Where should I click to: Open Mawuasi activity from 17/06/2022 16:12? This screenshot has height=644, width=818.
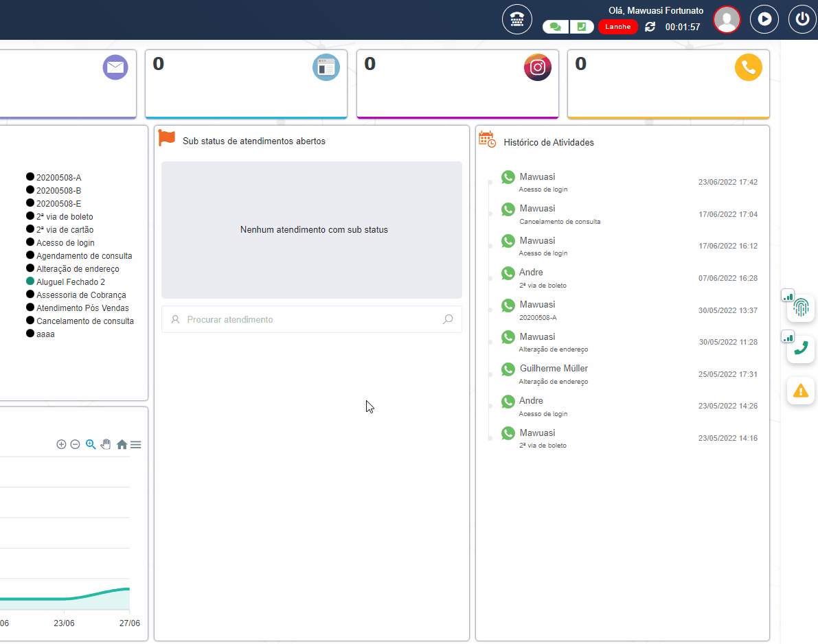(628, 246)
